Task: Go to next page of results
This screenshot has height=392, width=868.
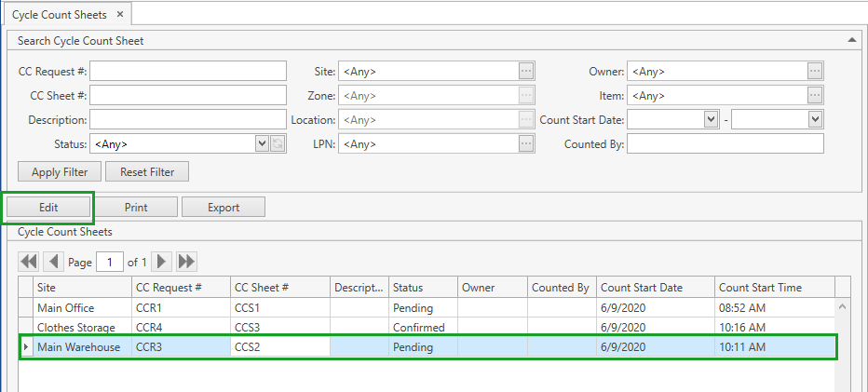Action: [x=162, y=262]
